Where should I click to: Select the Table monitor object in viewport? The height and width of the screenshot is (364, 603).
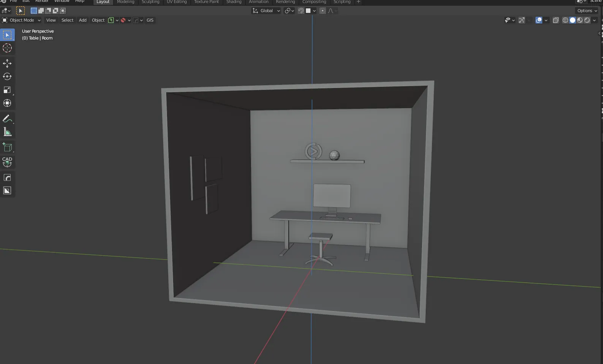pos(332,196)
